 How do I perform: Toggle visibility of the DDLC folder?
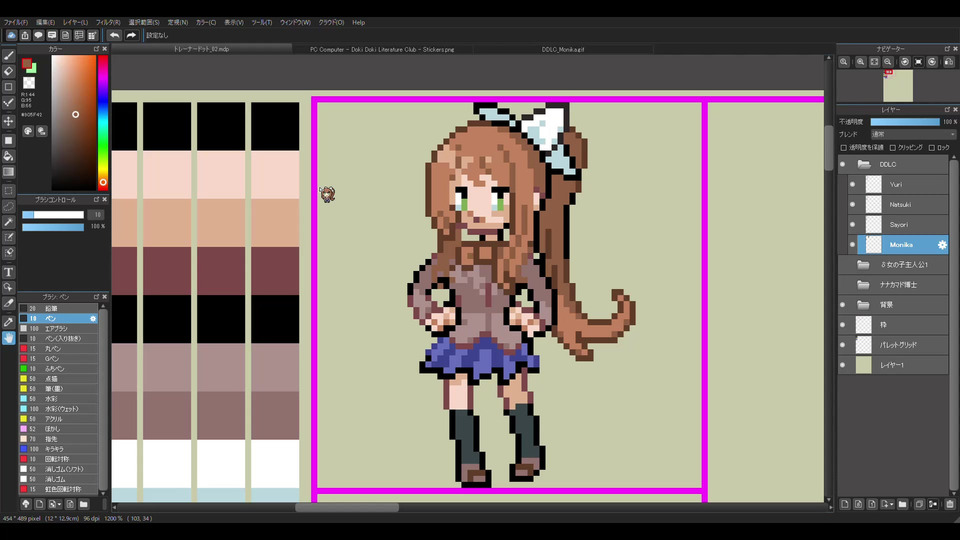click(x=842, y=164)
